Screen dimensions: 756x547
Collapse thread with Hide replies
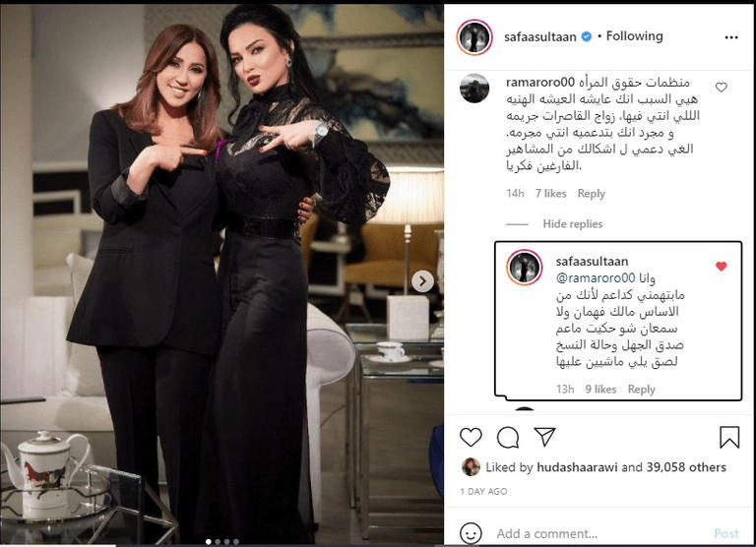[x=572, y=223]
